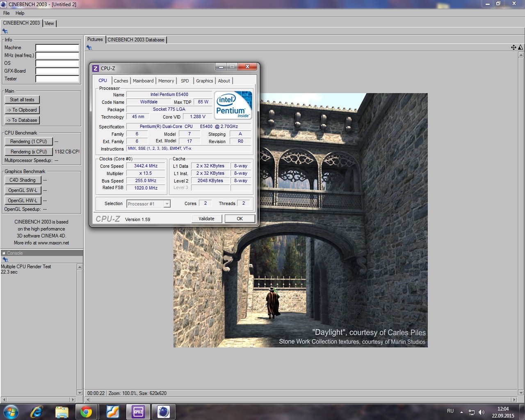Show hidden tray icons arrow
The image size is (525, 420).
pyautogui.click(x=461, y=412)
